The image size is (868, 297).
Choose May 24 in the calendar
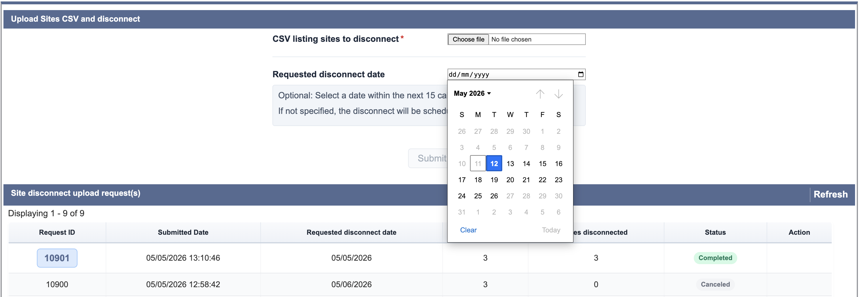[x=462, y=196]
